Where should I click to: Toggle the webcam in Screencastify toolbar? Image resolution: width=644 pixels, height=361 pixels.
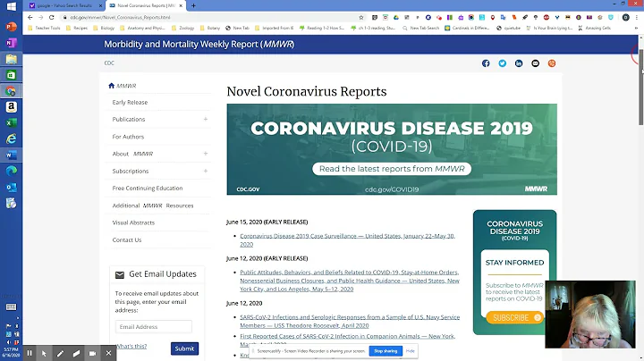tap(92, 353)
